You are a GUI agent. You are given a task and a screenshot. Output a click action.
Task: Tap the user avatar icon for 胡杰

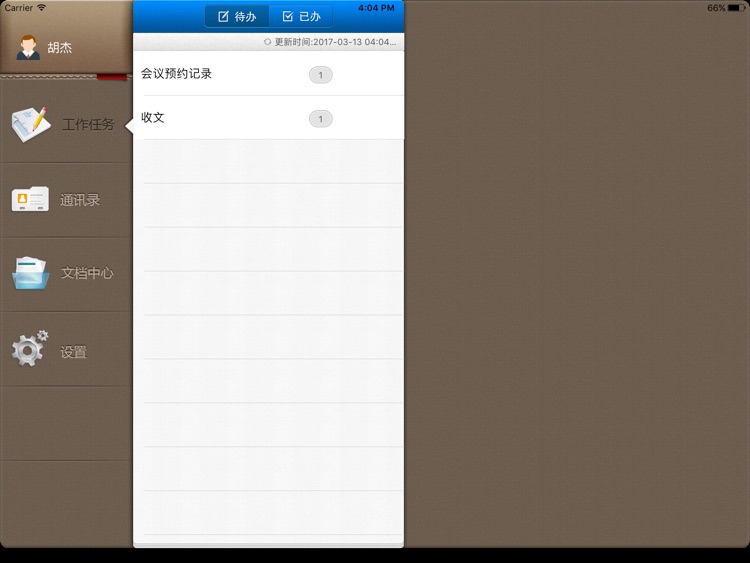pos(28,47)
